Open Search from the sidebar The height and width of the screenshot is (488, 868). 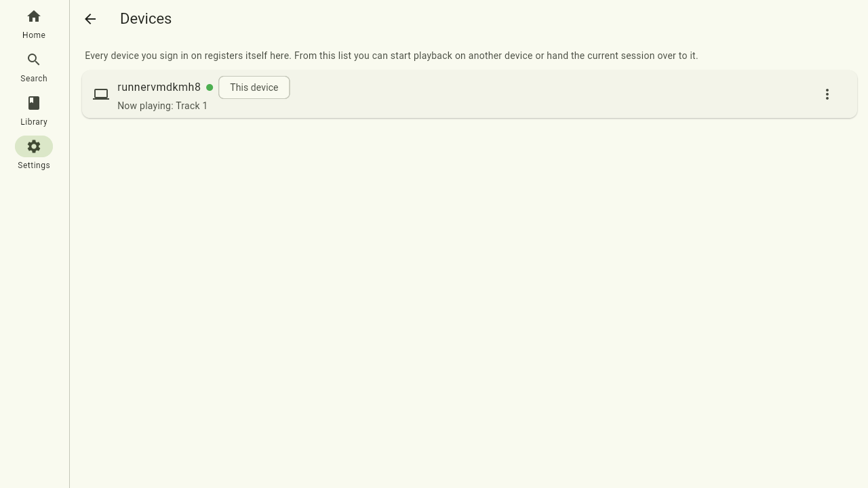click(x=34, y=68)
